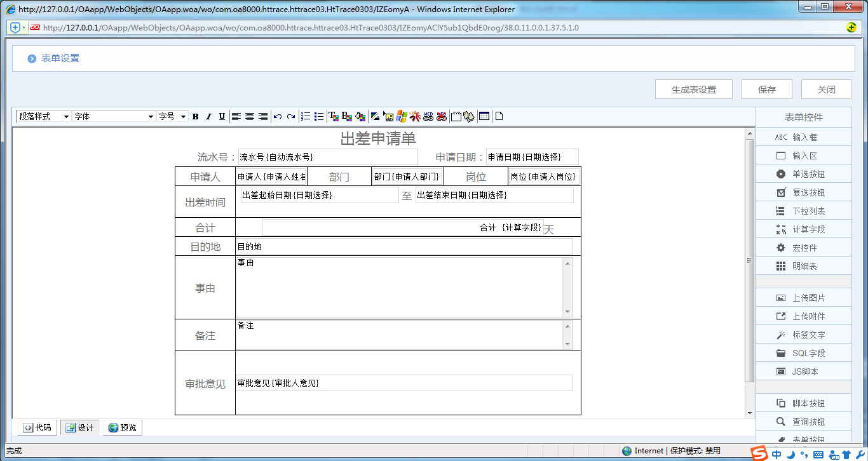
Task: Open the font color picker icon
Action: (x=333, y=116)
